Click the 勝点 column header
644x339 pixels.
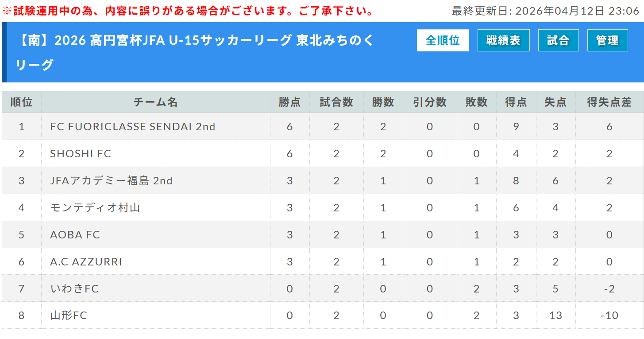[289, 102]
